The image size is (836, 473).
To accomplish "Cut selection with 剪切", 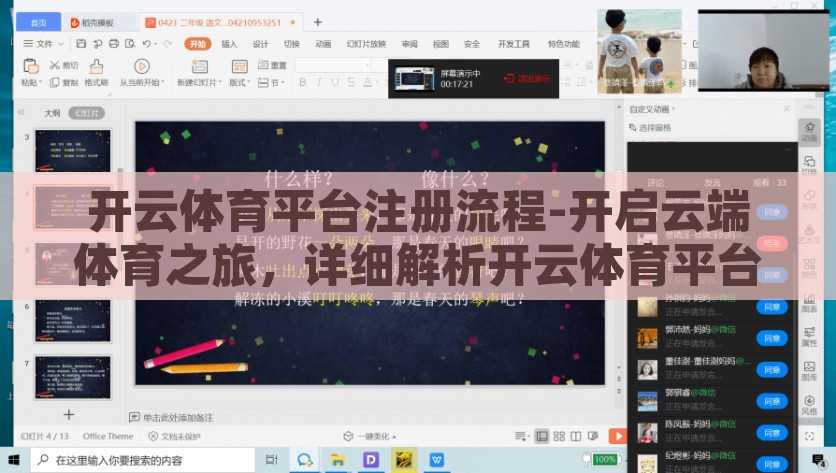I will click(63, 65).
